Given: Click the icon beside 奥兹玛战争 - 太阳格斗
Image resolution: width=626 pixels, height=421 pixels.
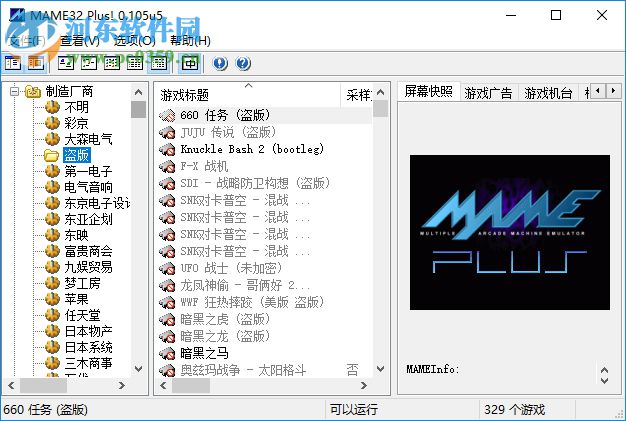Looking at the screenshot, I should [x=167, y=370].
